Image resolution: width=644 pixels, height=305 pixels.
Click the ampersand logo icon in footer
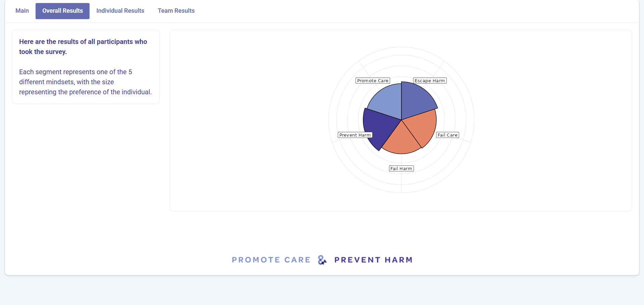point(322,260)
